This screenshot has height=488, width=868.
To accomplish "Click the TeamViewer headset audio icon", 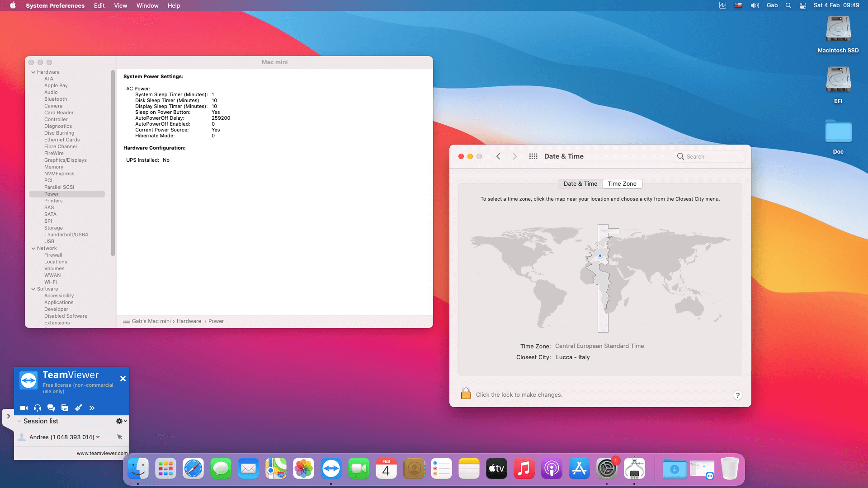I will click(x=38, y=408).
